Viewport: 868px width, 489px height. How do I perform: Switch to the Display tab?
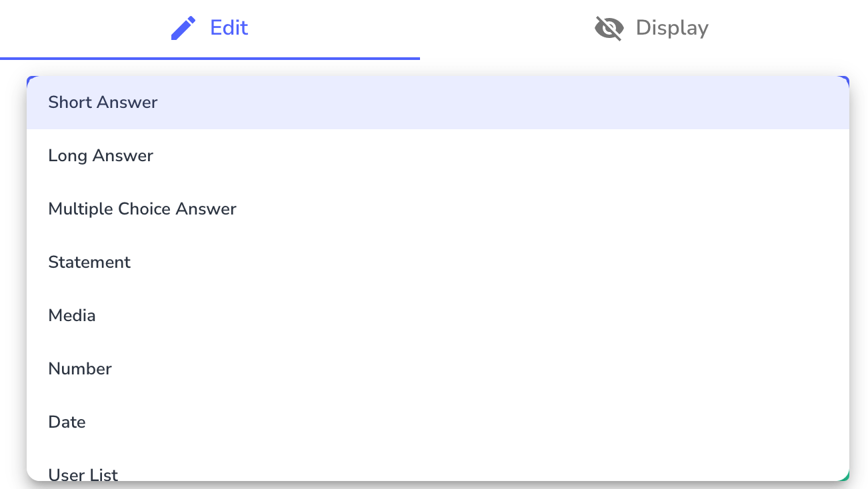coord(651,27)
